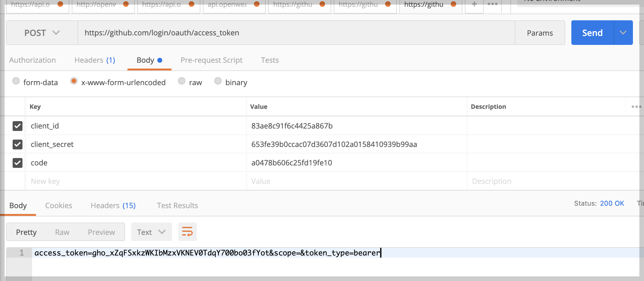This screenshot has width=644, height=281.
Task: Open the Pre-request Script tab
Action: [x=211, y=60]
